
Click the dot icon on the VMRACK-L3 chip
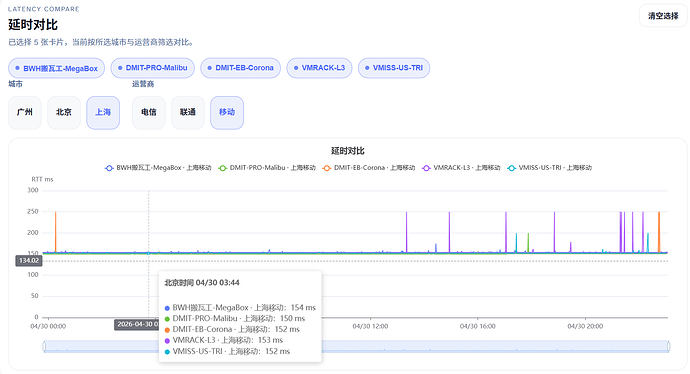click(296, 68)
